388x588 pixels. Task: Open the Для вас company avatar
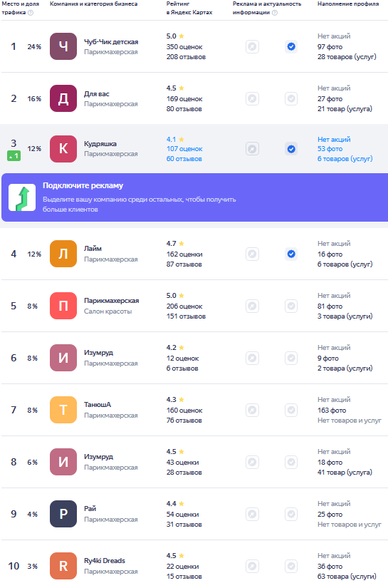(63, 98)
